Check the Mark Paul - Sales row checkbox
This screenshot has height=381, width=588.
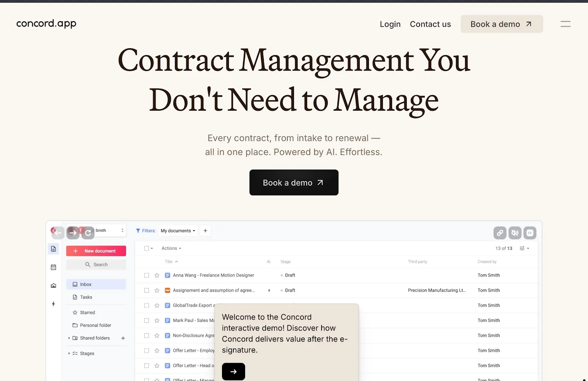tap(147, 320)
